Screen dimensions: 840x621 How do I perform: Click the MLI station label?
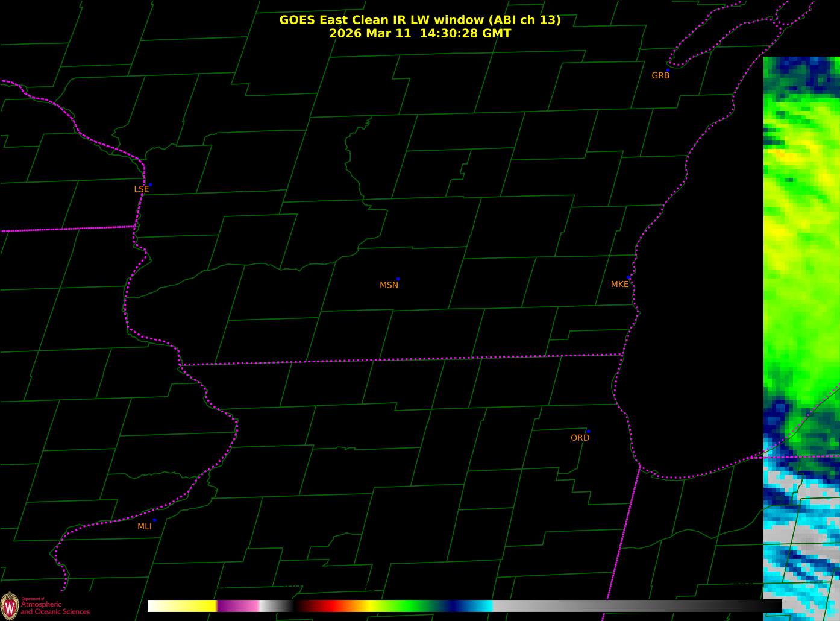[x=145, y=526]
